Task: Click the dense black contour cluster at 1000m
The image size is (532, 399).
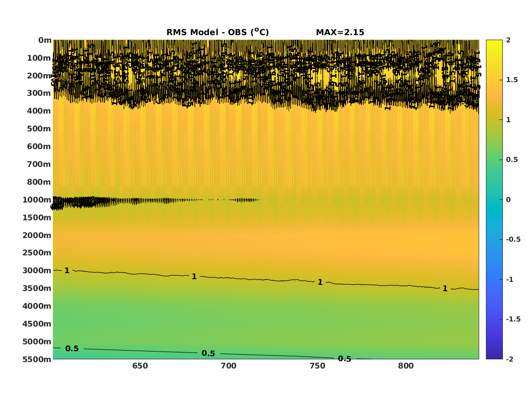Action: pyautogui.click(x=85, y=202)
